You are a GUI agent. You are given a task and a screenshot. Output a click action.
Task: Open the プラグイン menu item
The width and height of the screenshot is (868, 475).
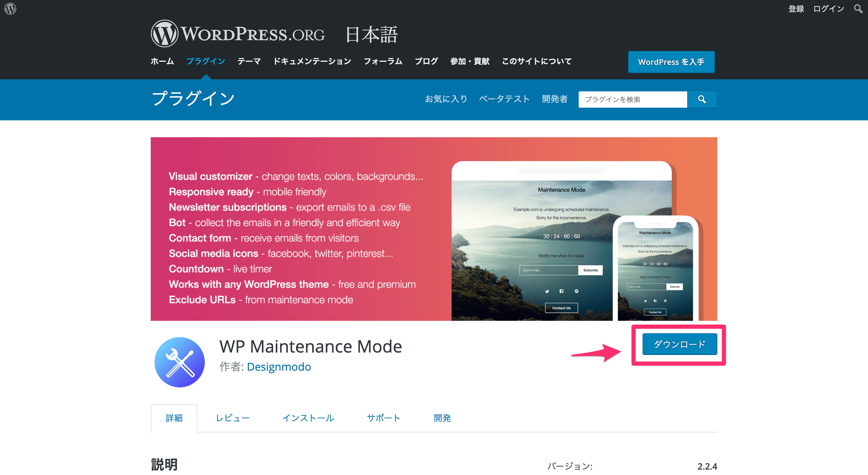coord(206,61)
